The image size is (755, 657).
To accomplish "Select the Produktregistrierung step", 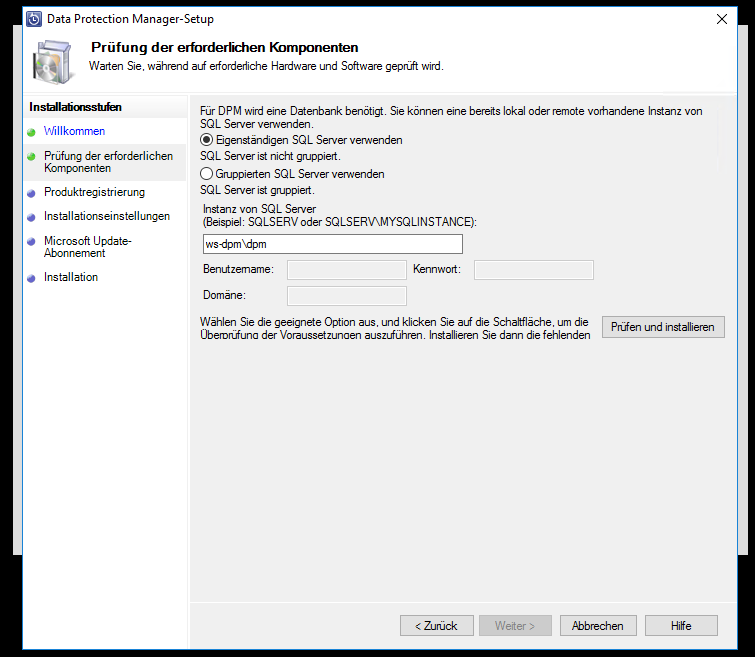I will tap(94, 192).
